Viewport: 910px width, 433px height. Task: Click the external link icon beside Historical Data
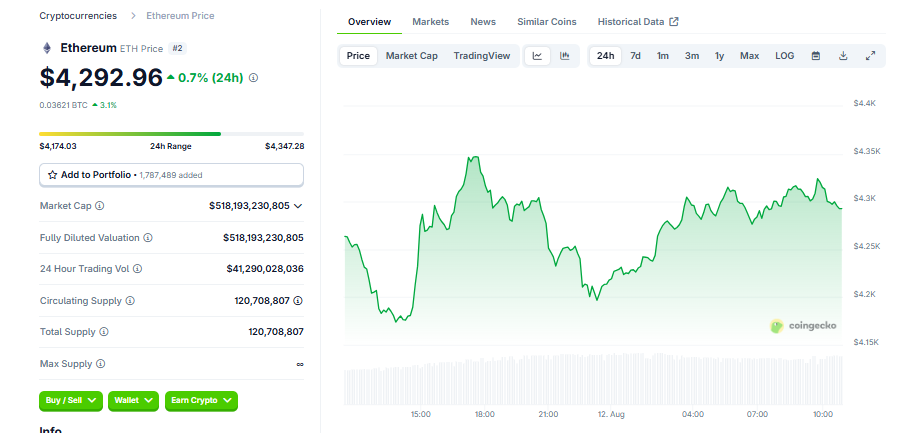[x=674, y=21]
